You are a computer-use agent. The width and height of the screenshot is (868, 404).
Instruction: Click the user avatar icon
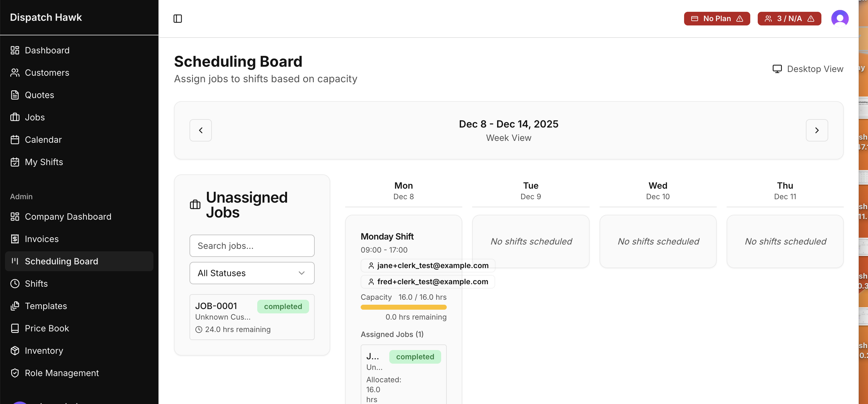(x=839, y=19)
